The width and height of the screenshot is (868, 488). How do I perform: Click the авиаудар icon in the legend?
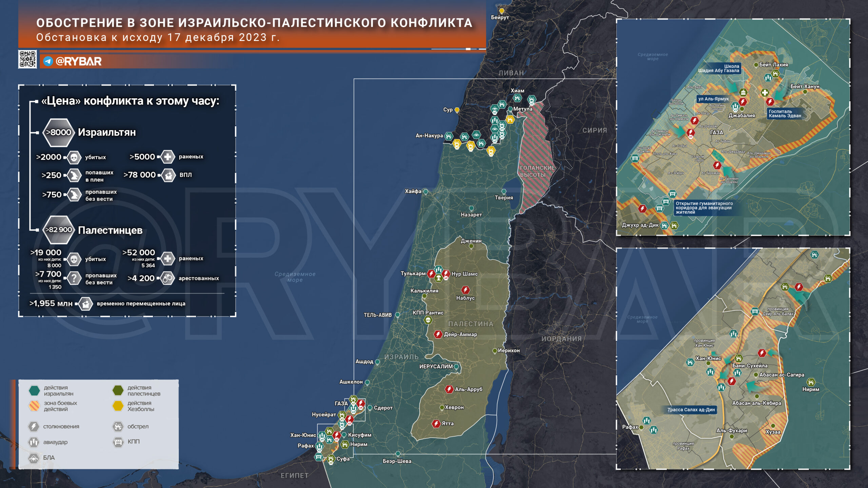34,442
